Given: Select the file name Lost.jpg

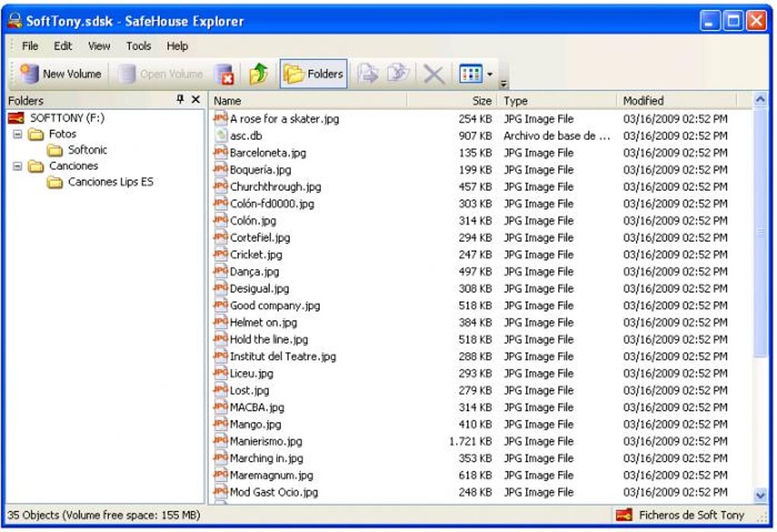Looking at the screenshot, I should [x=249, y=390].
